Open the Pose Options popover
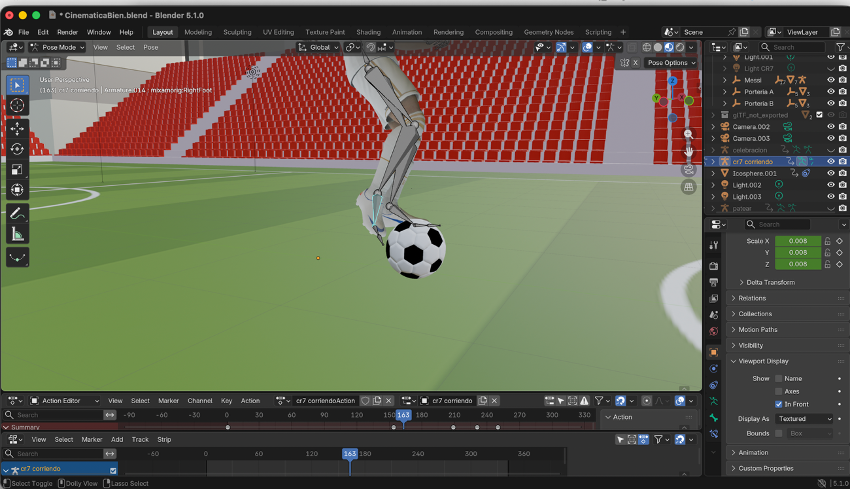 pyautogui.click(x=667, y=63)
